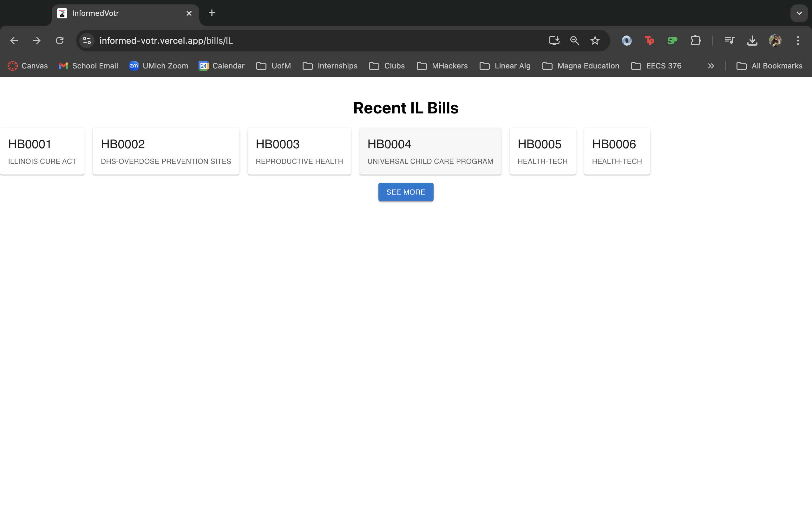Open a new browser tab
Image resolution: width=812 pixels, height=507 pixels.
[212, 13]
